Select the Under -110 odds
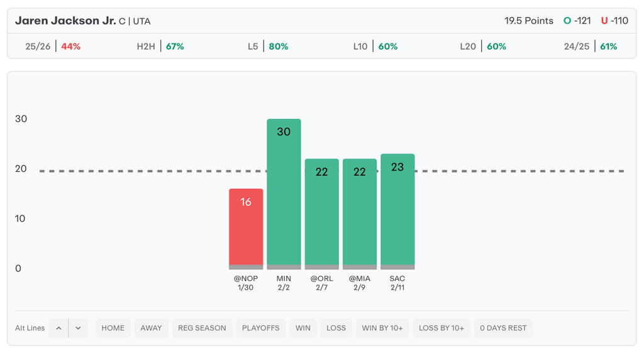Screen dimensions: 644x352 click(x=614, y=21)
